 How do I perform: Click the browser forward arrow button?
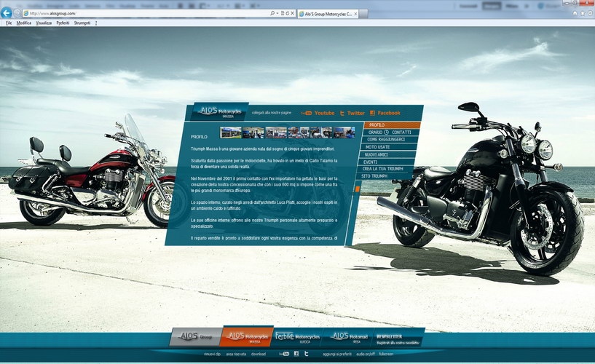(x=17, y=13)
